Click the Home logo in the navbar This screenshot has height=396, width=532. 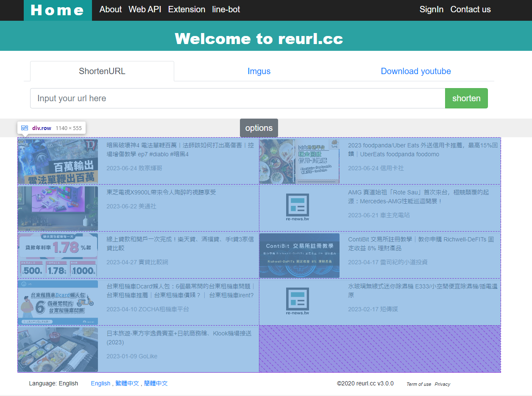(x=57, y=10)
